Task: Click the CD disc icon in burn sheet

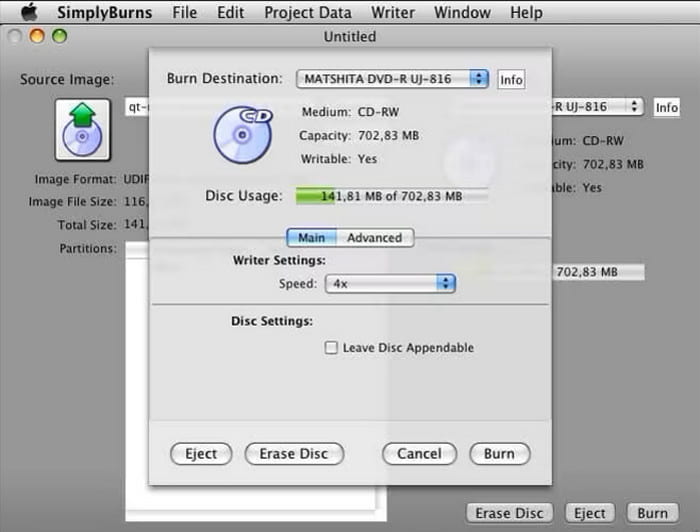Action: [243, 134]
